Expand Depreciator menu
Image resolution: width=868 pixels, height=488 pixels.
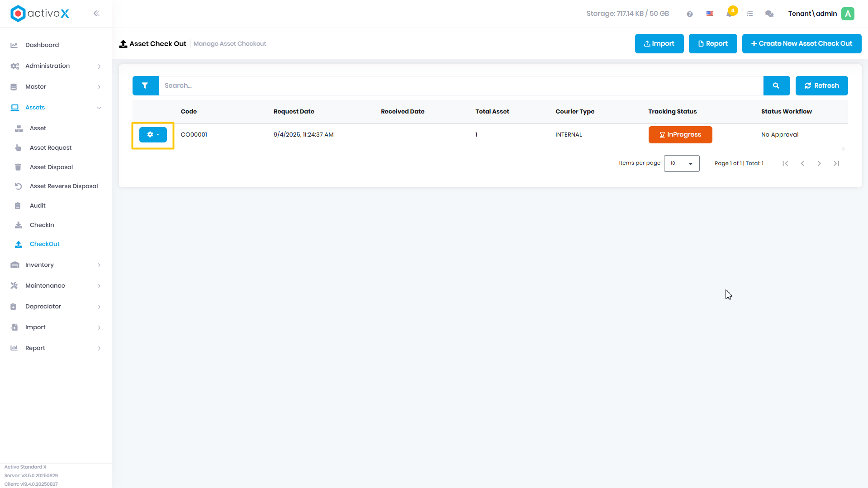pyautogui.click(x=56, y=307)
